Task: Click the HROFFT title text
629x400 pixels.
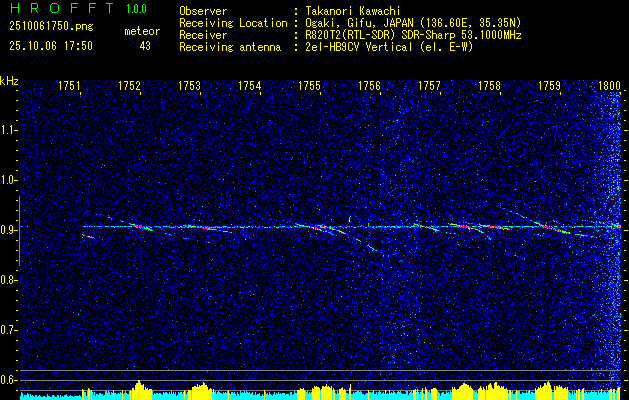Action: [62, 8]
